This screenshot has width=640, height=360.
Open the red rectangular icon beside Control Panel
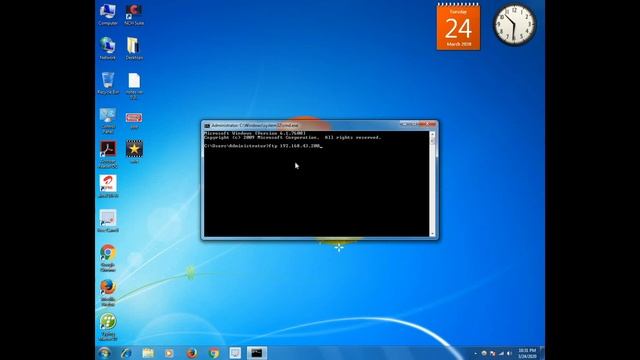[x=134, y=120]
